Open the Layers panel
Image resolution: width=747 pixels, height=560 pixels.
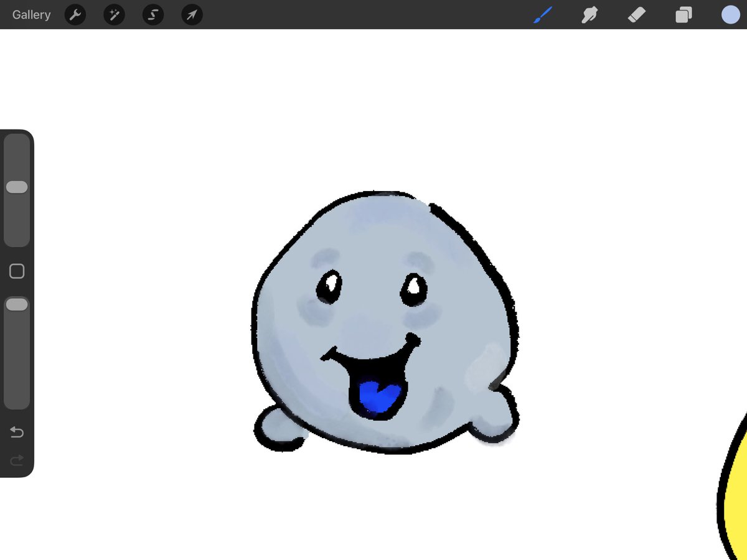684,15
